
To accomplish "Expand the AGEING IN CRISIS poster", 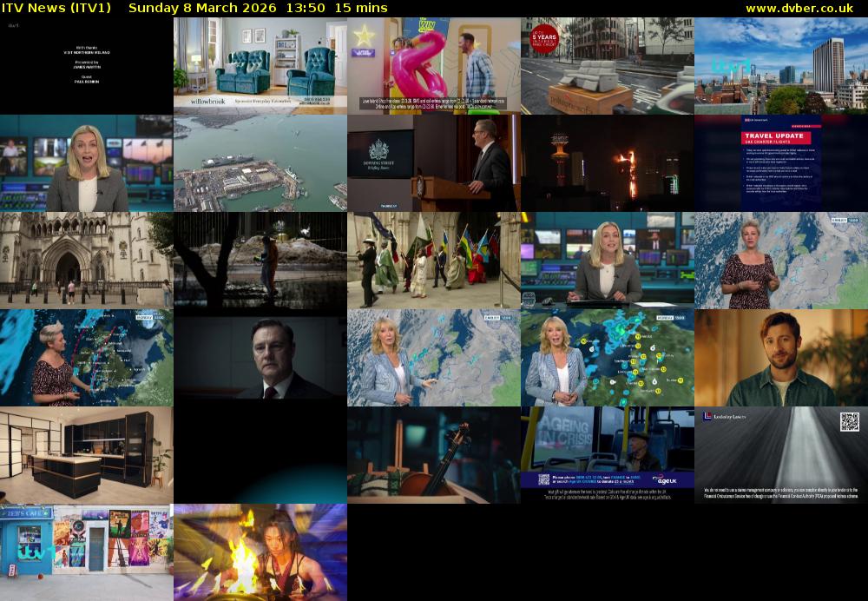I will [x=564, y=431].
